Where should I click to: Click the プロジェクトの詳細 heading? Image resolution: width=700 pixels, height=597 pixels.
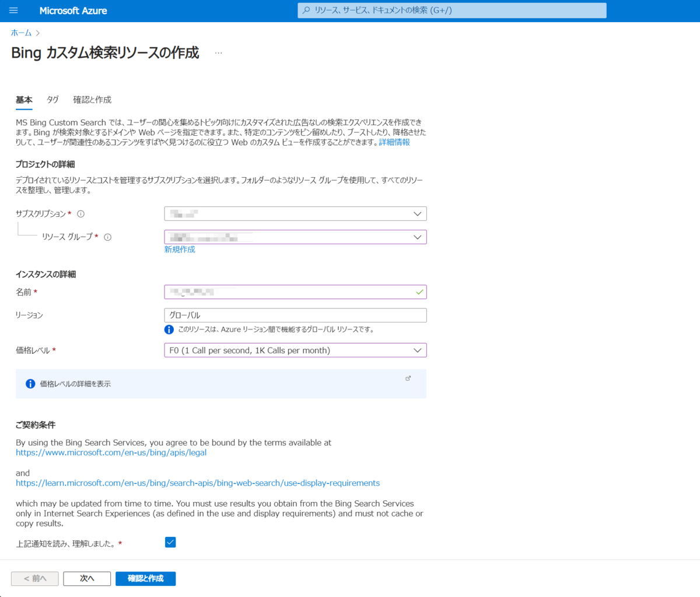coord(45,164)
